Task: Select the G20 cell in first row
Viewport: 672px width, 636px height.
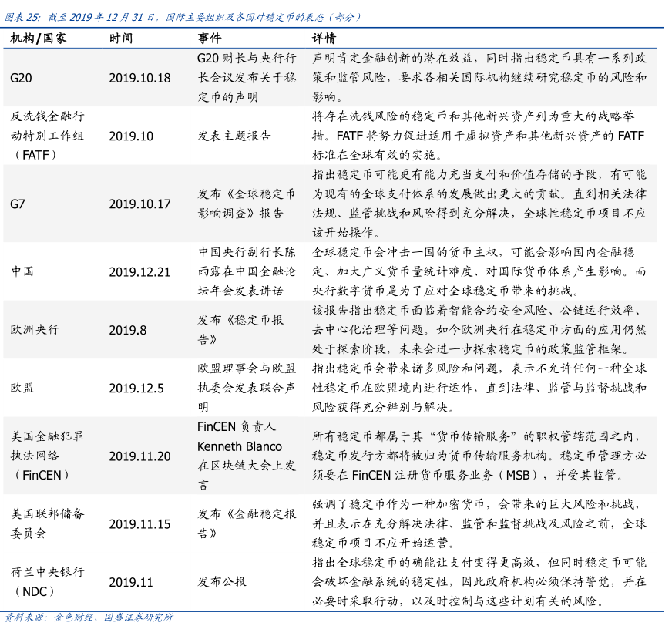Action: tap(21, 78)
